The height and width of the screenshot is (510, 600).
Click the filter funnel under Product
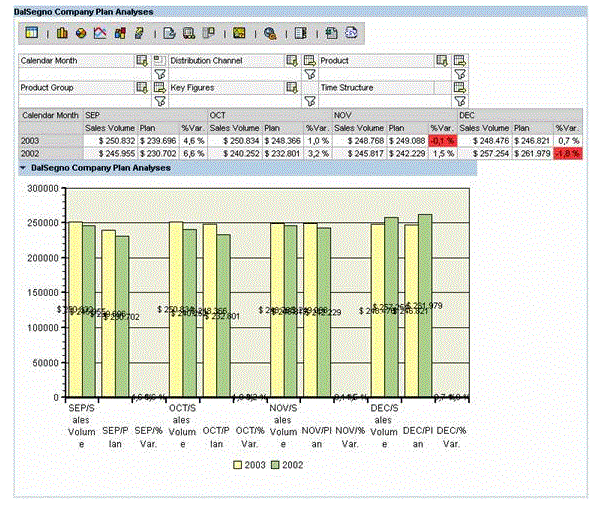(x=459, y=74)
